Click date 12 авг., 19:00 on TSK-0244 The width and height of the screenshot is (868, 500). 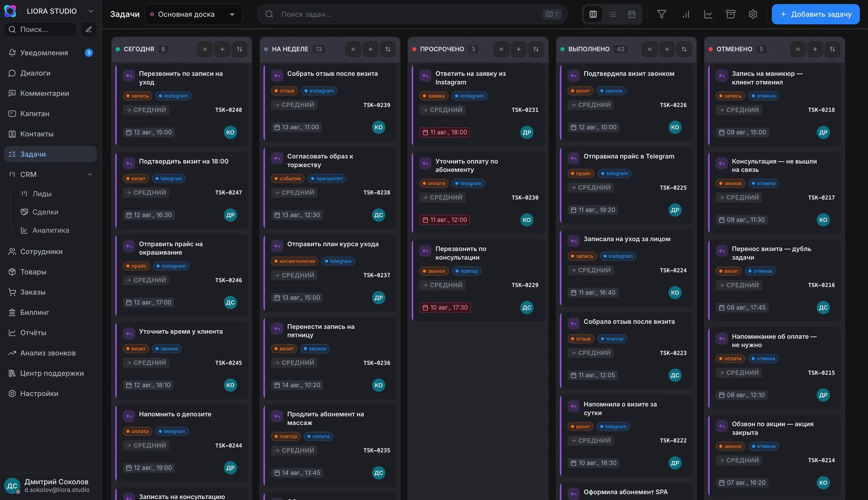pyautogui.click(x=149, y=468)
